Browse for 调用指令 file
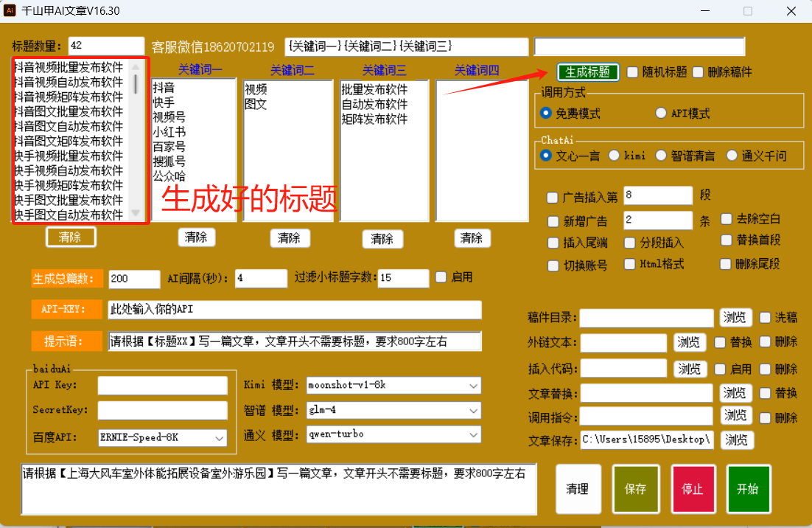The image size is (812, 528). click(x=736, y=415)
